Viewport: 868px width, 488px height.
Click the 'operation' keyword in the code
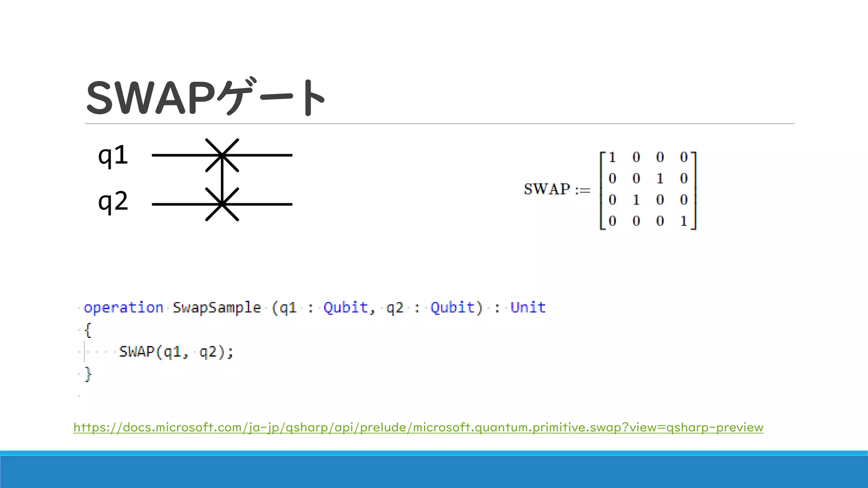[123, 308]
